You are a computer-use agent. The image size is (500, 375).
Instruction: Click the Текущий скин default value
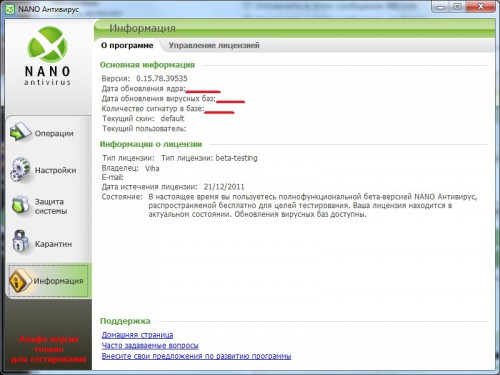pyautogui.click(x=172, y=119)
